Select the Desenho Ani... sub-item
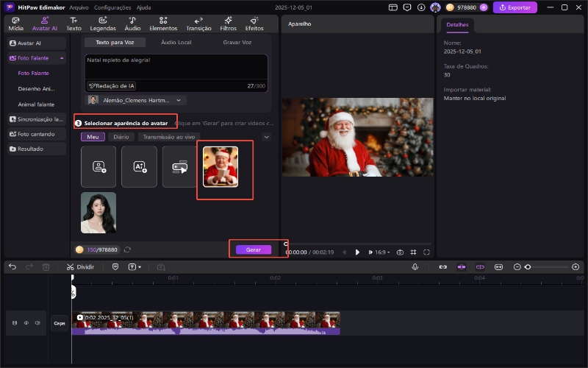 36,89
